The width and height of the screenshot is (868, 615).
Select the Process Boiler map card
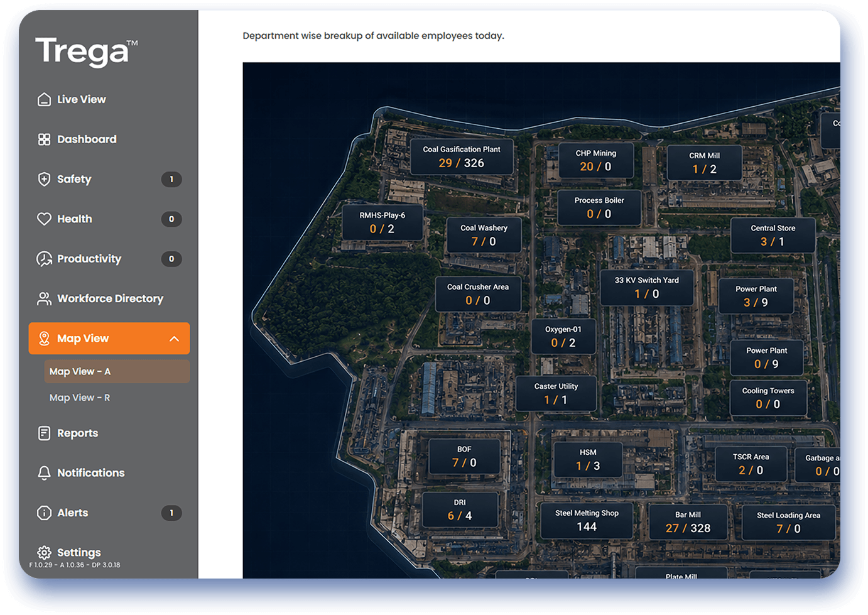[x=599, y=208]
